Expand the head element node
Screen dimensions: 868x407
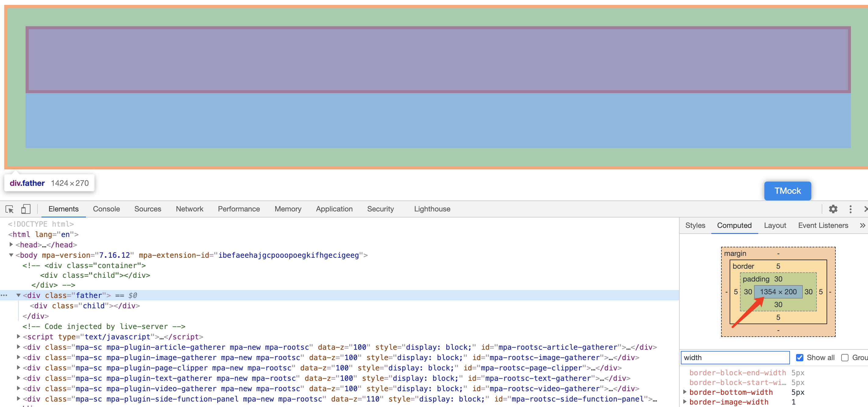click(11, 245)
